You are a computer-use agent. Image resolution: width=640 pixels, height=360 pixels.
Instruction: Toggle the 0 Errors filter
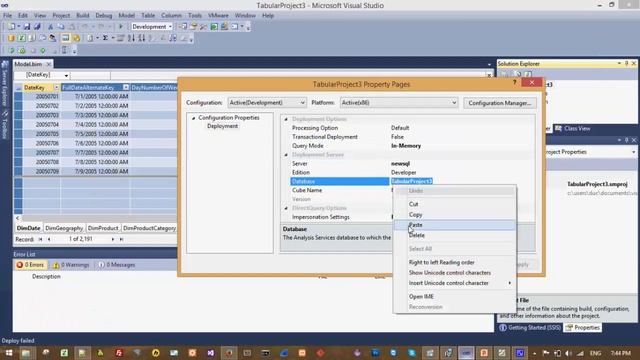[x=30, y=265]
